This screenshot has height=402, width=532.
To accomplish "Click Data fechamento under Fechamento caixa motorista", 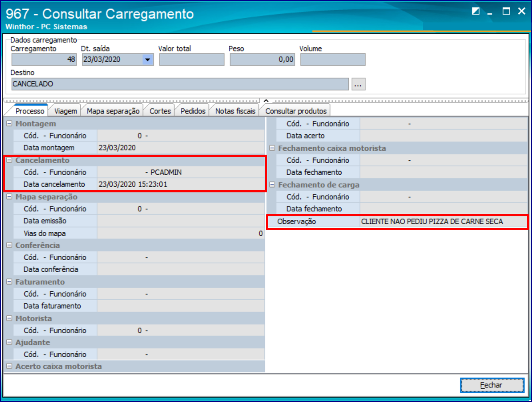I will click(x=402, y=172).
